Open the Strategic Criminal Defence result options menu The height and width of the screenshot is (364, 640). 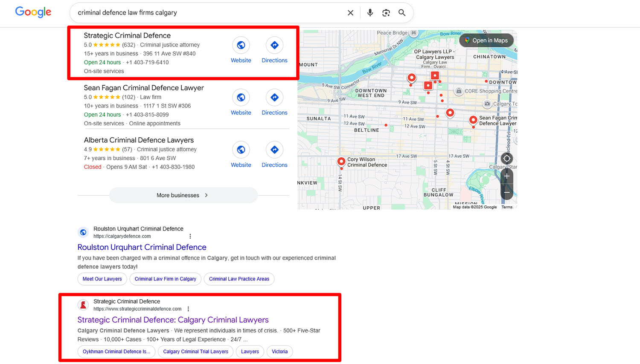188,309
